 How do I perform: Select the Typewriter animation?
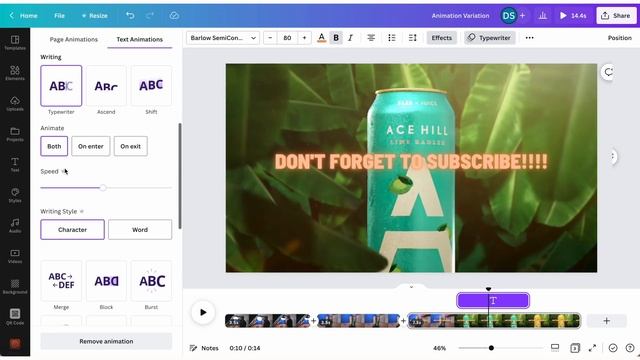[x=61, y=86]
